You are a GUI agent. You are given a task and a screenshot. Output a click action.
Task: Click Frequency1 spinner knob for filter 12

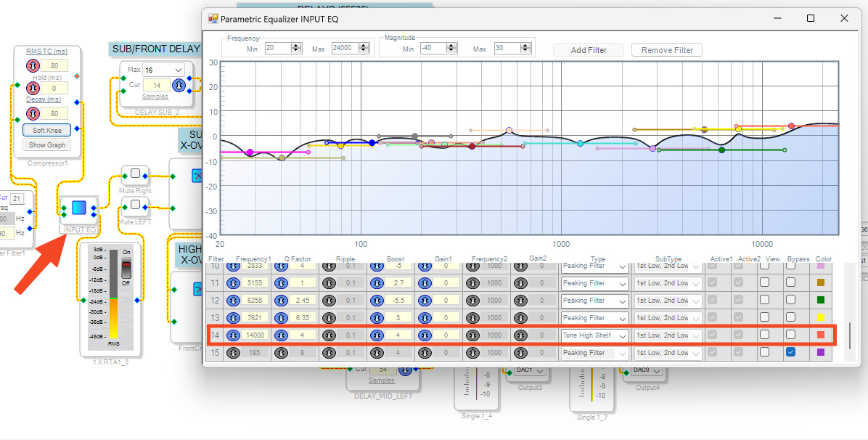233,301
